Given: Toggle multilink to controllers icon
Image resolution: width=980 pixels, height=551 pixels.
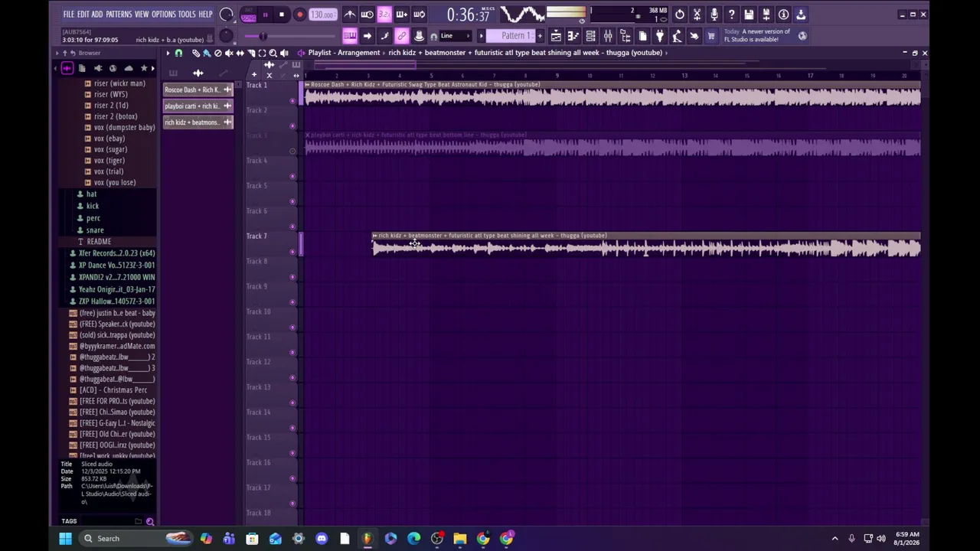Looking at the screenshot, I should coord(402,36).
